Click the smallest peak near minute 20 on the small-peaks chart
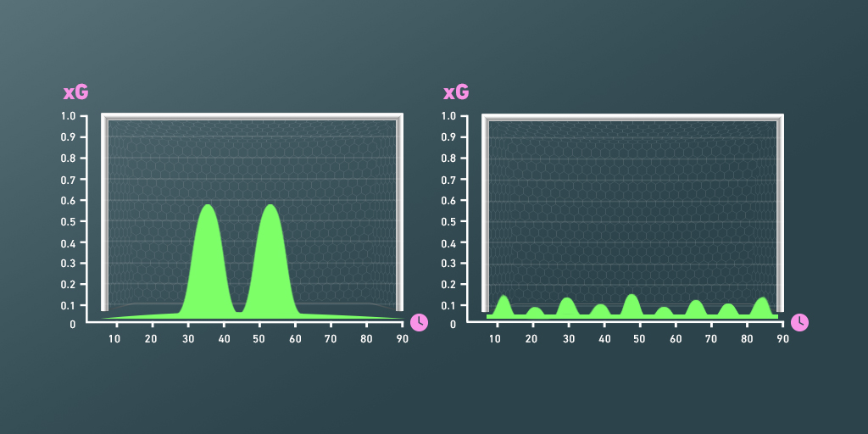Image resolution: width=868 pixels, height=434 pixels. coord(535,312)
